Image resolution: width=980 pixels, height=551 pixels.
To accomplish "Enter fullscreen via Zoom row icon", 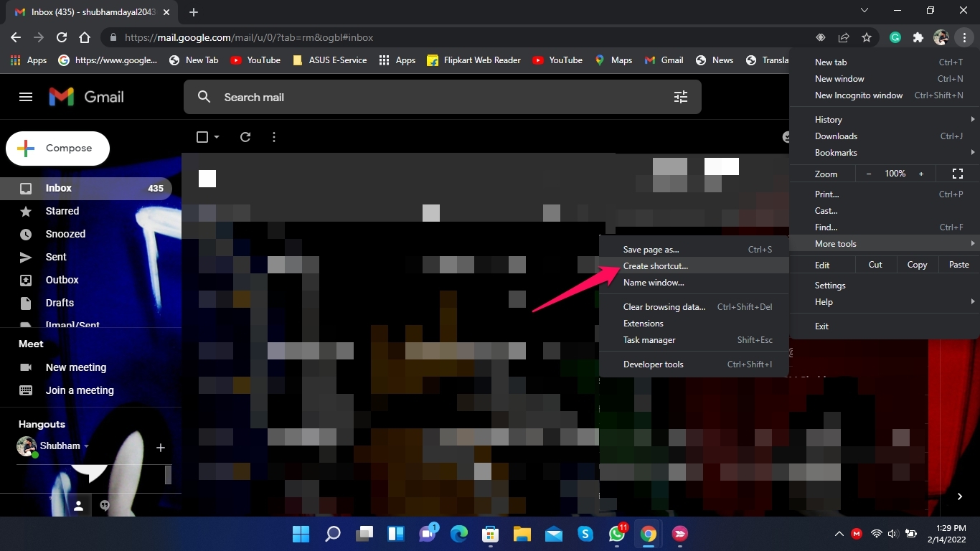I will (x=957, y=174).
